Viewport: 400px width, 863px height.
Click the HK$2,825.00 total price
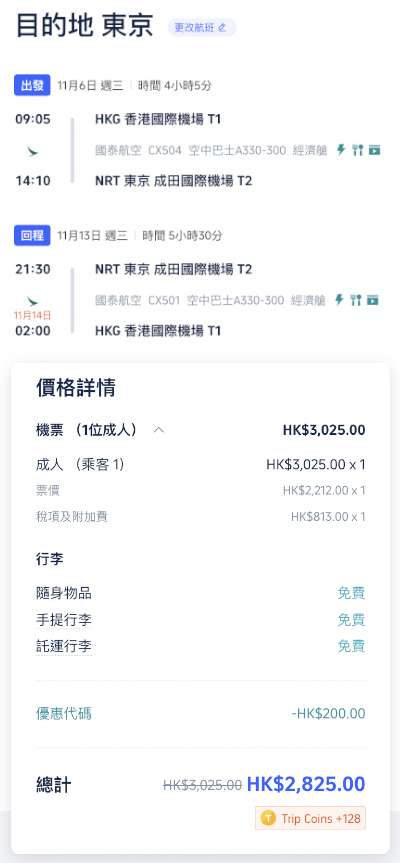click(306, 784)
